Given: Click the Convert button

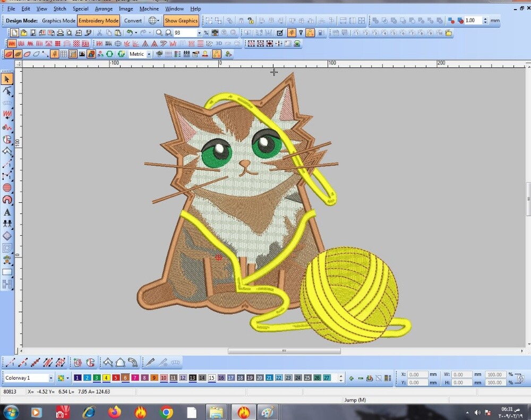Looking at the screenshot, I should 133,21.
